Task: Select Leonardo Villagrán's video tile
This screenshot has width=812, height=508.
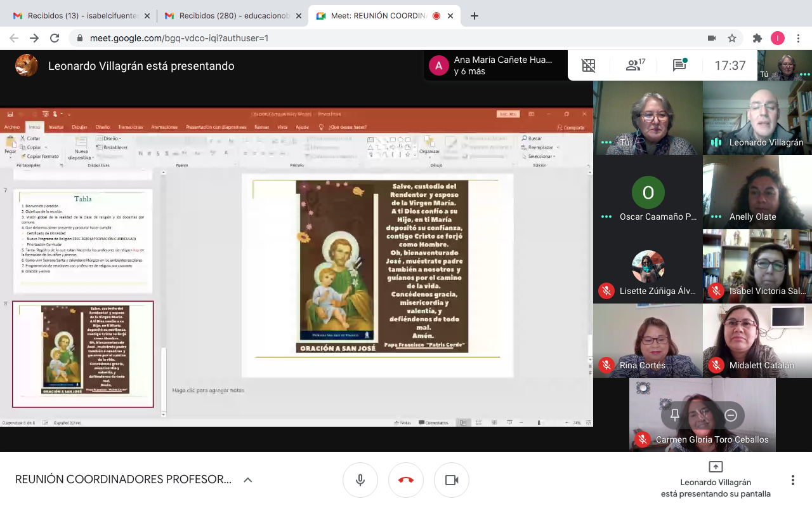Action: [757, 117]
